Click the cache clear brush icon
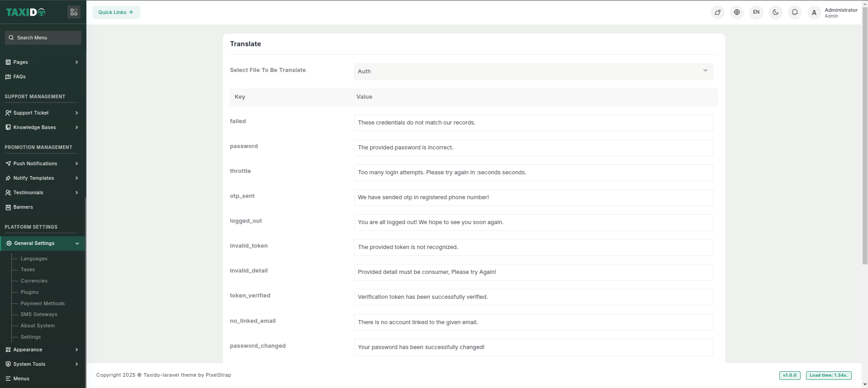This screenshot has height=388, width=868. (717, 12)
